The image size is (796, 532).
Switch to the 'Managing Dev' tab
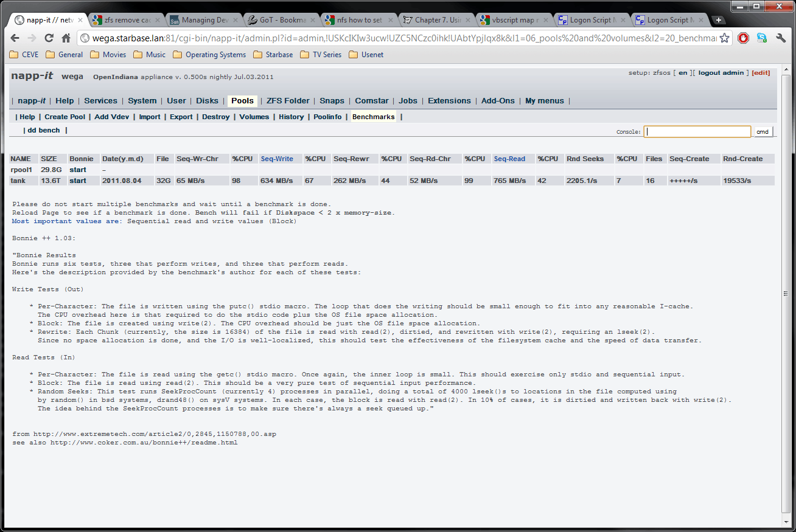click(x=204, y=20)
